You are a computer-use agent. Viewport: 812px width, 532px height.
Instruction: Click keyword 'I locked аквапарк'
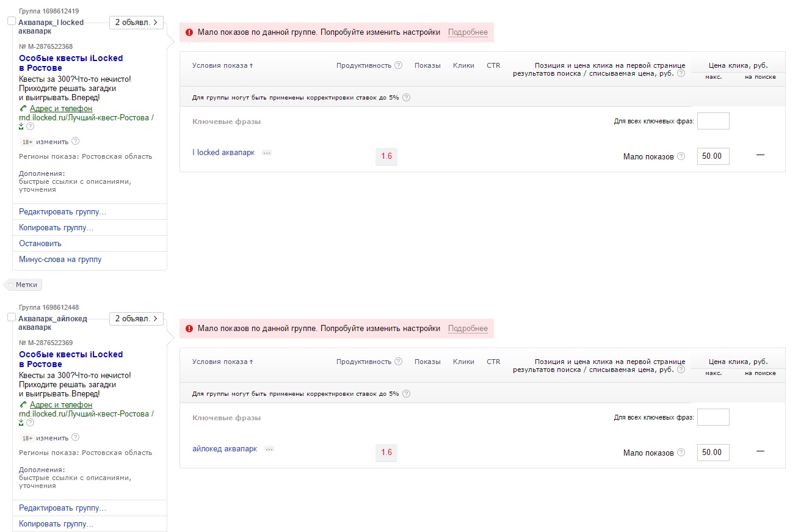click(x=223, y=153)
